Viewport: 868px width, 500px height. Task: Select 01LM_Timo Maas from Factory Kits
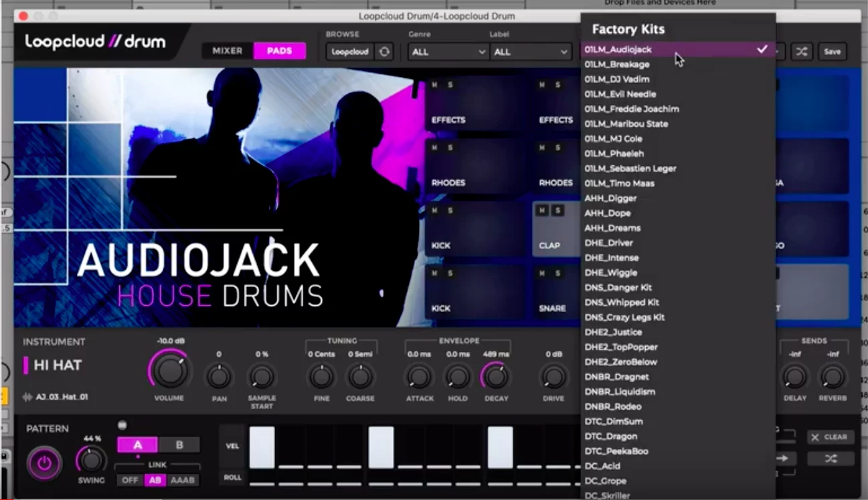coord(678,183)
